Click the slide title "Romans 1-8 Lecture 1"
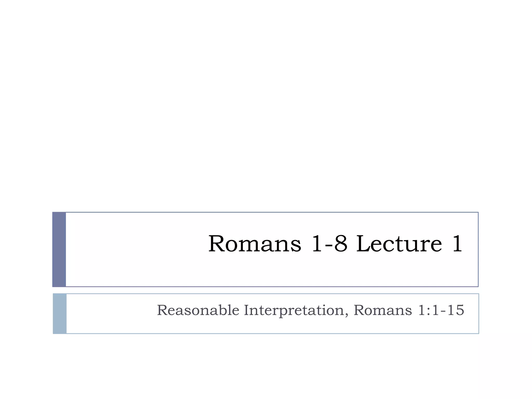Viewport: 532px width, 399px height. point(335,244)
